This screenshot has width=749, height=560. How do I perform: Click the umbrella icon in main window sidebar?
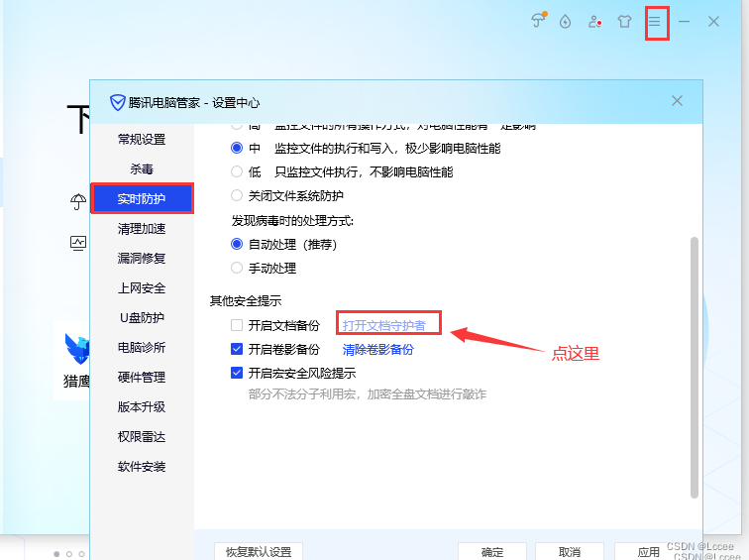point(78,201)
